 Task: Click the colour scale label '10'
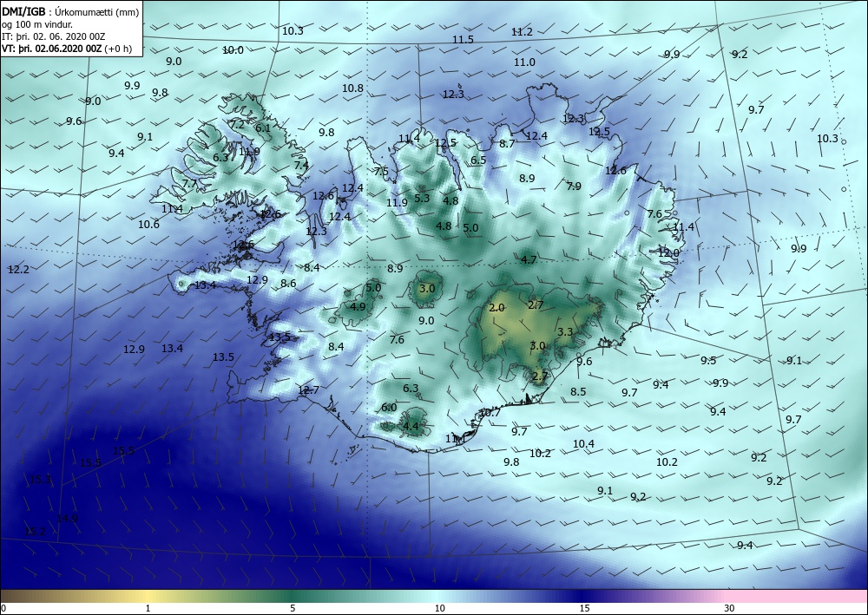[439, 609]
